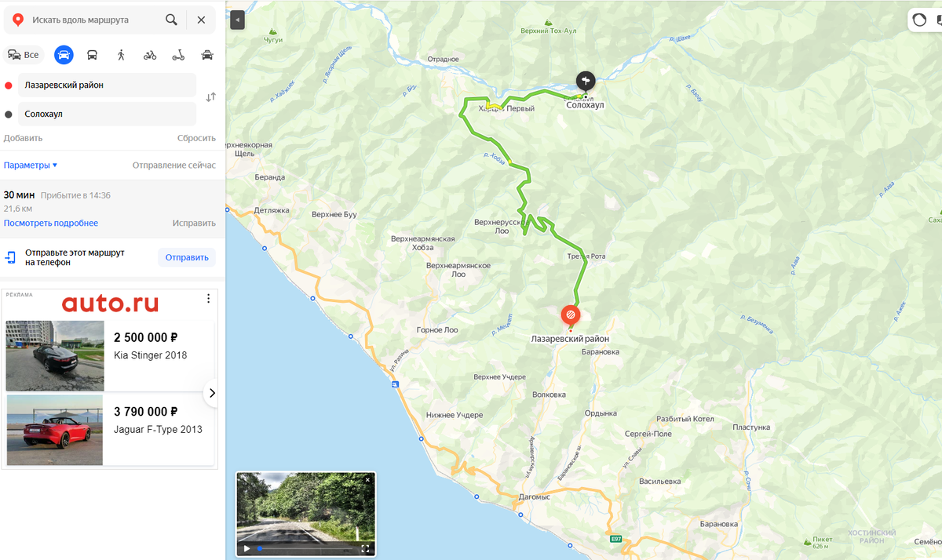Choose the taxi route mode
The width and height of the screenshot is (942, 560).
pyautogui.click(x=207, y=55)
